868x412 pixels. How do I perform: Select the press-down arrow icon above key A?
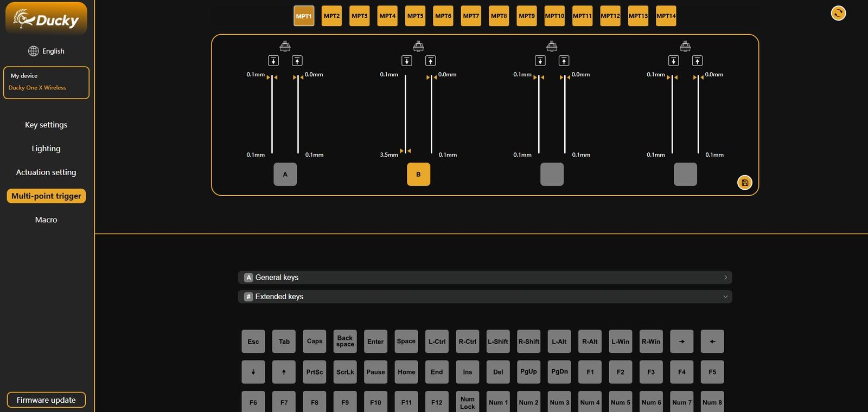click(273, 61)
